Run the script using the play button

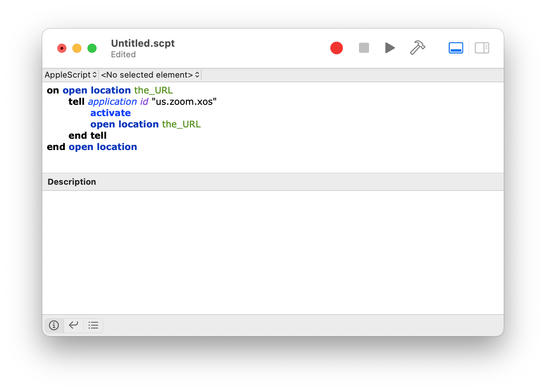[390, 48]
